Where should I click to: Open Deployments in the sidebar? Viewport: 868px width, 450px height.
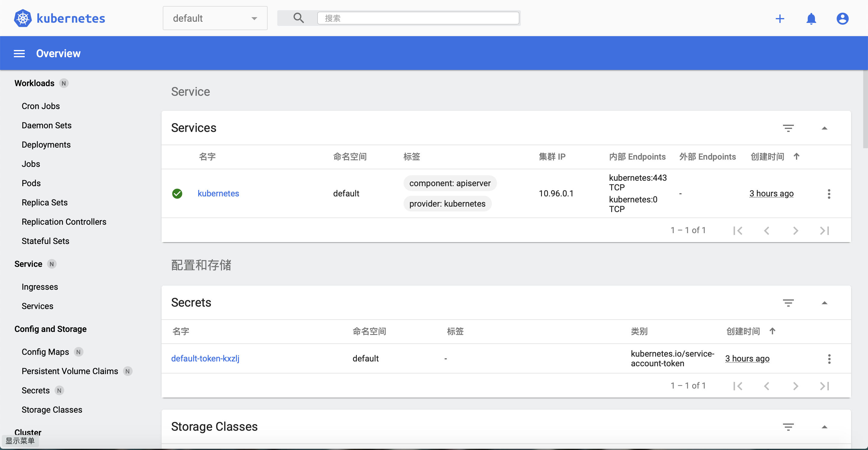[46, 145]
